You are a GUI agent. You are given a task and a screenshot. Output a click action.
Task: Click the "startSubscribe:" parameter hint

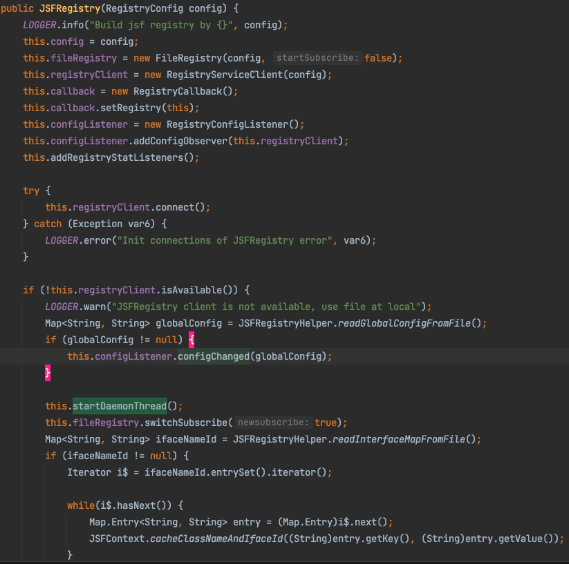[318, 58]
